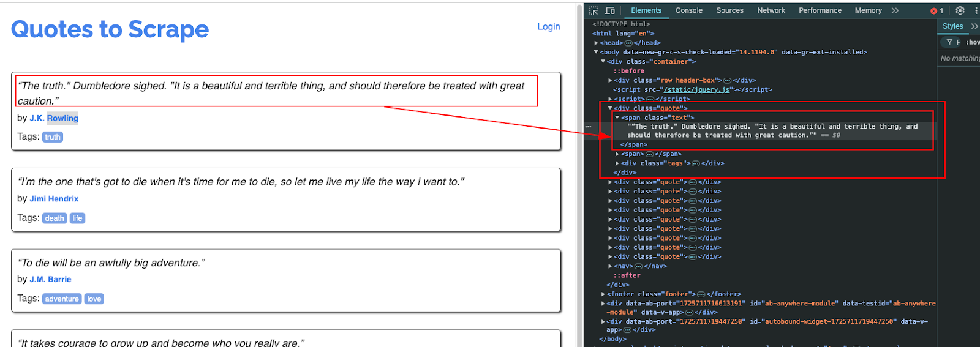This screenshot has height=347, width=980.
Task: Click the ellipsis in div class tags
Action: click(x=696, y=163)
